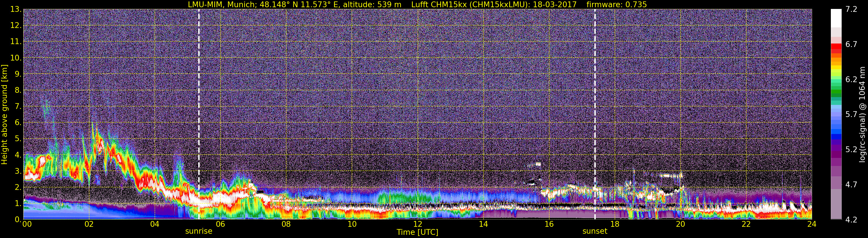Click the '5.' height tick label
868x238 pixels.
click(x=18, y=139)
